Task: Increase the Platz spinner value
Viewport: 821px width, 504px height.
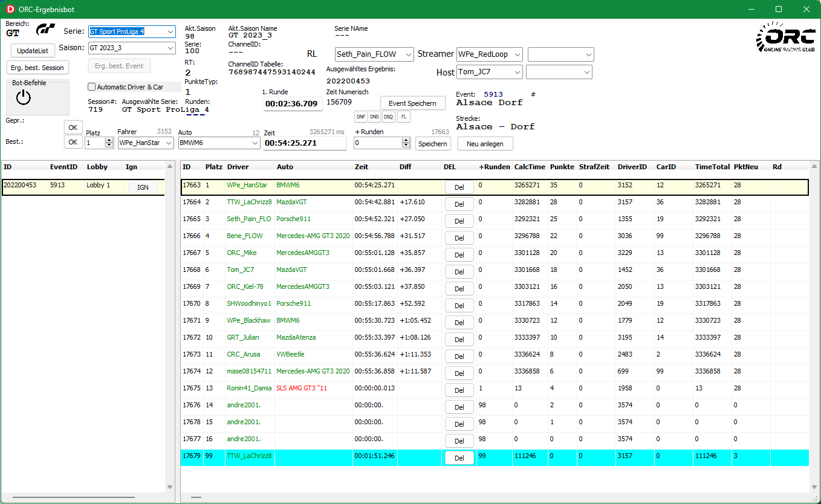Action: point(109,140)
